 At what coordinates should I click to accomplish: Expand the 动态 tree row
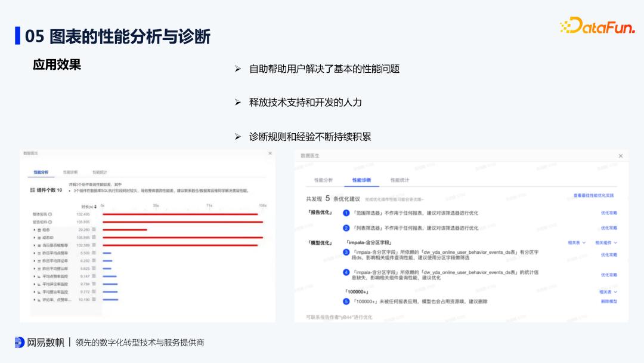pyautogui.click(x=34, y=230)
